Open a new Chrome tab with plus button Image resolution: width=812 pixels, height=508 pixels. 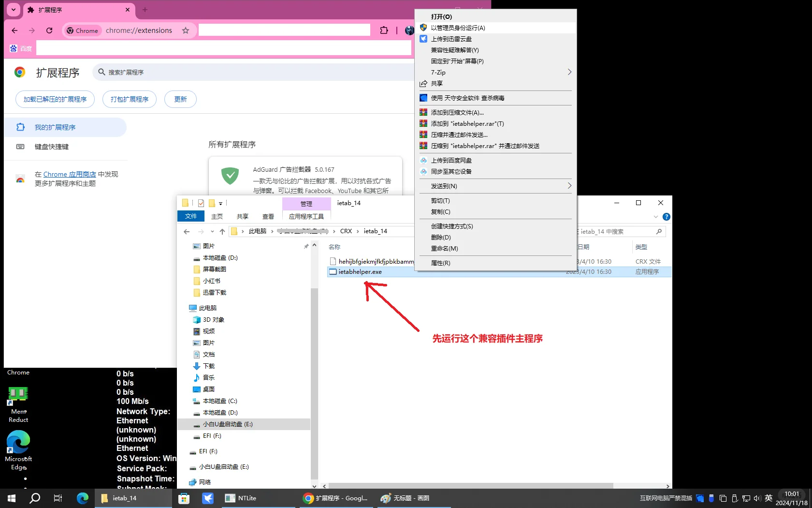tap(145, 10)
